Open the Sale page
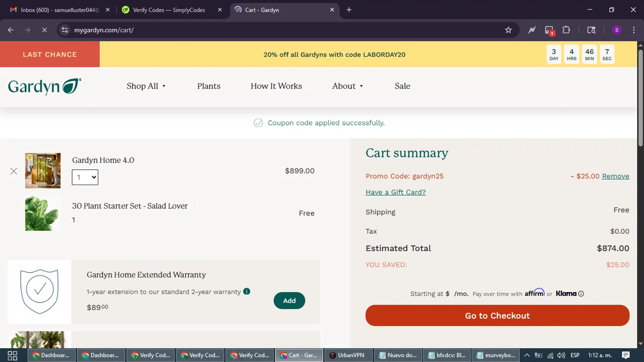Image resolution: width=644 pixels, height=362 pixels. 402,86
